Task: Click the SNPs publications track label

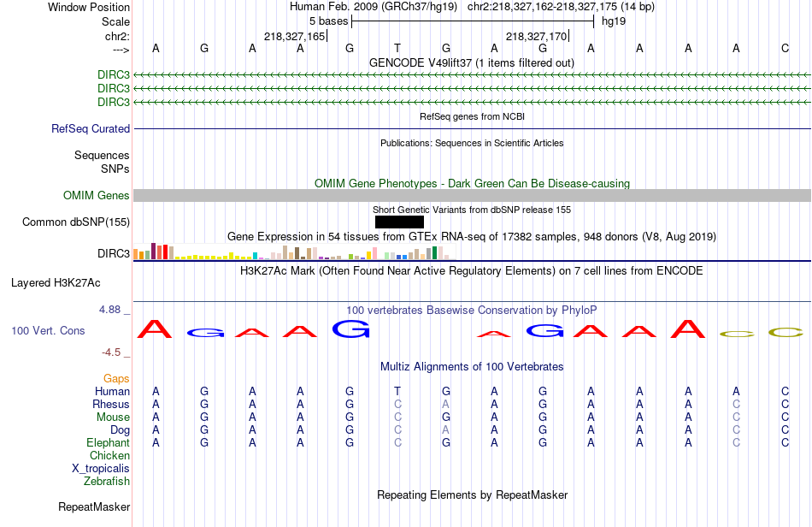Action: point(115,169)
